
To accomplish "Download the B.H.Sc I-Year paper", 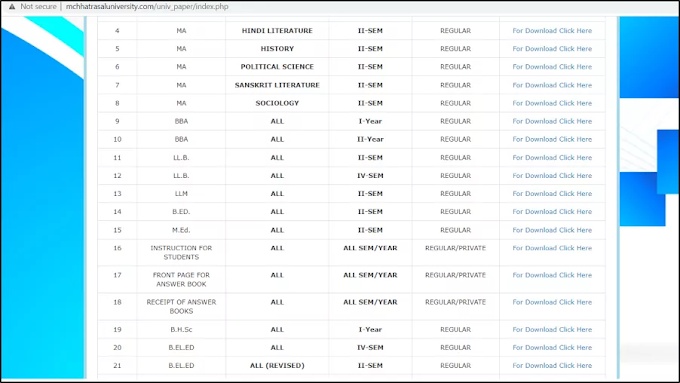I will coord(552,330).
